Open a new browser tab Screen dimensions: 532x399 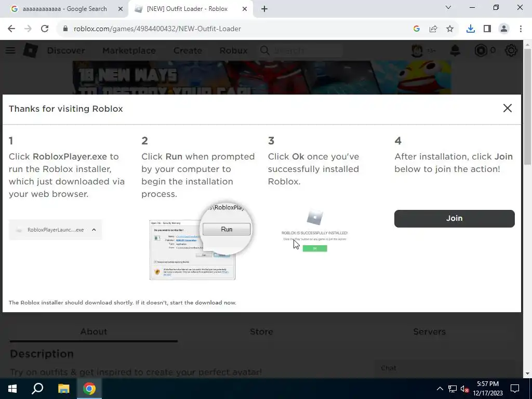264,9
